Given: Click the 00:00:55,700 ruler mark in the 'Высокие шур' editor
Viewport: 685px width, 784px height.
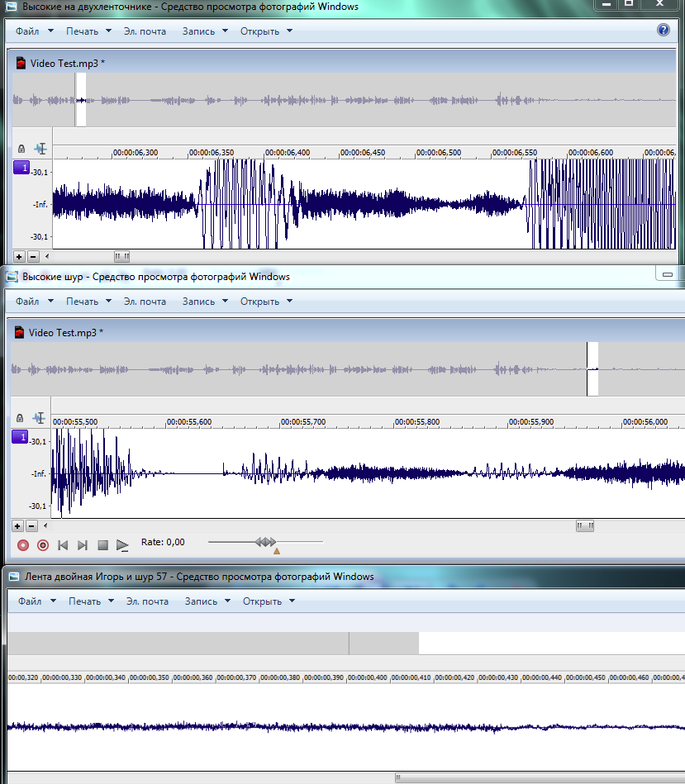Looking at the screenshot, I should click(x=302, y=422).
